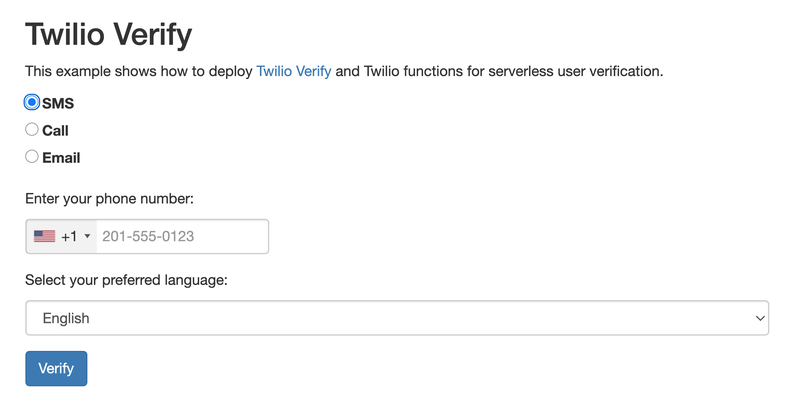Open the country code dropdown triangle
This screenshot has height=414, width=800.
coord(87,236)
